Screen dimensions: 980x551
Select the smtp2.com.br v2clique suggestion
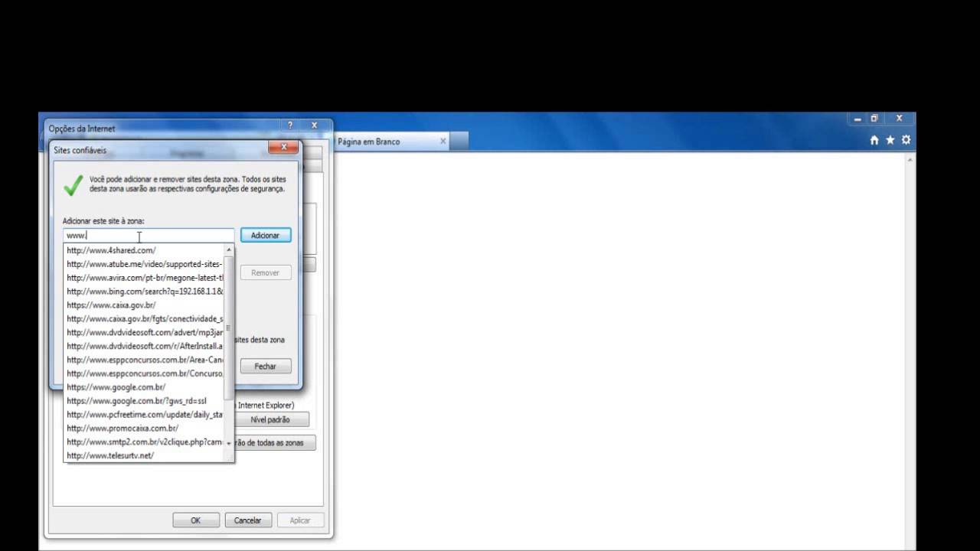[144, 442]
